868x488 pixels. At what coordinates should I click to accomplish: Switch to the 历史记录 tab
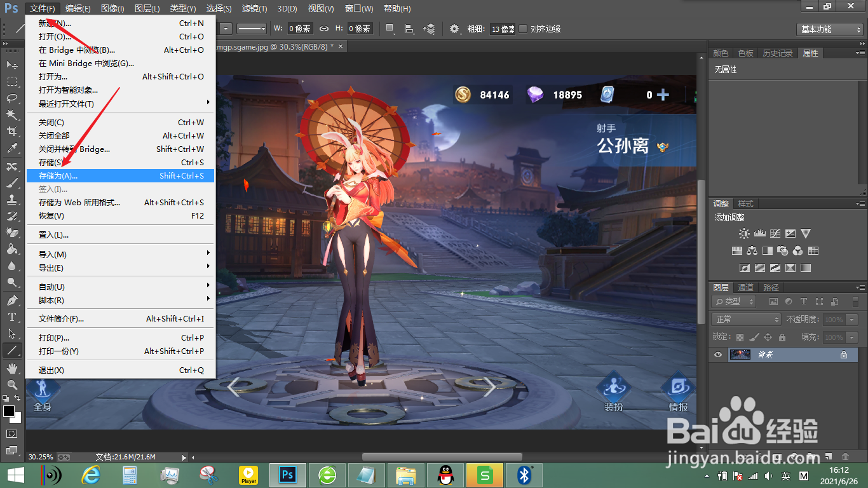[x=777, y=53]
